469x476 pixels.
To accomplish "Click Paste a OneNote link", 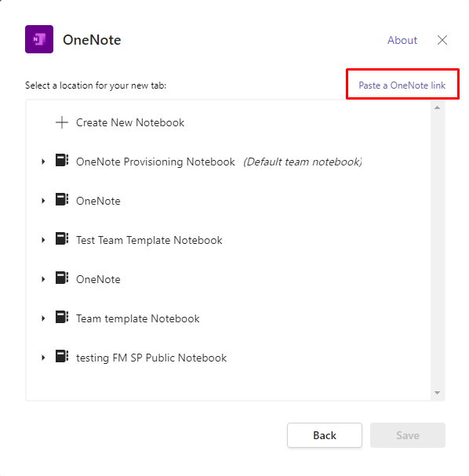I will [x=402, y=85].
